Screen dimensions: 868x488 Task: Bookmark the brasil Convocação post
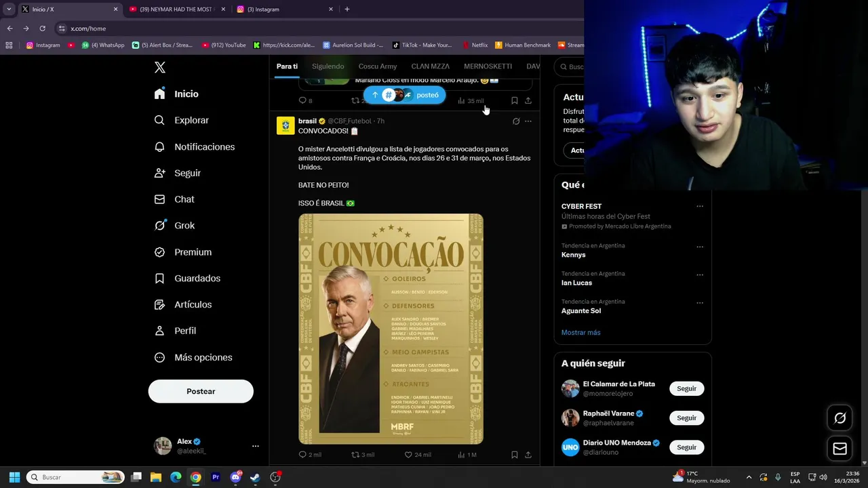pyautogui.click(x=515, y=455)
